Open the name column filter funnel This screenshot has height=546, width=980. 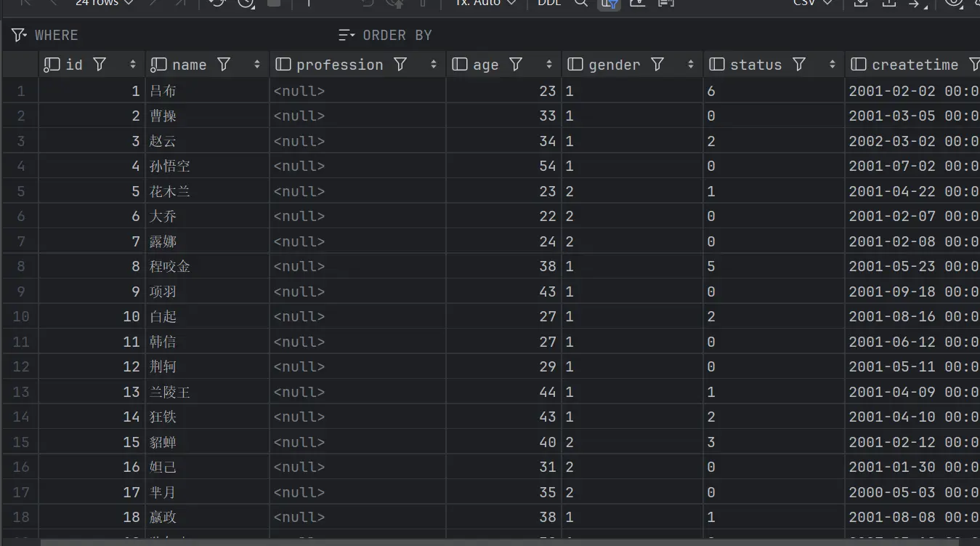(x=224, y=65)
